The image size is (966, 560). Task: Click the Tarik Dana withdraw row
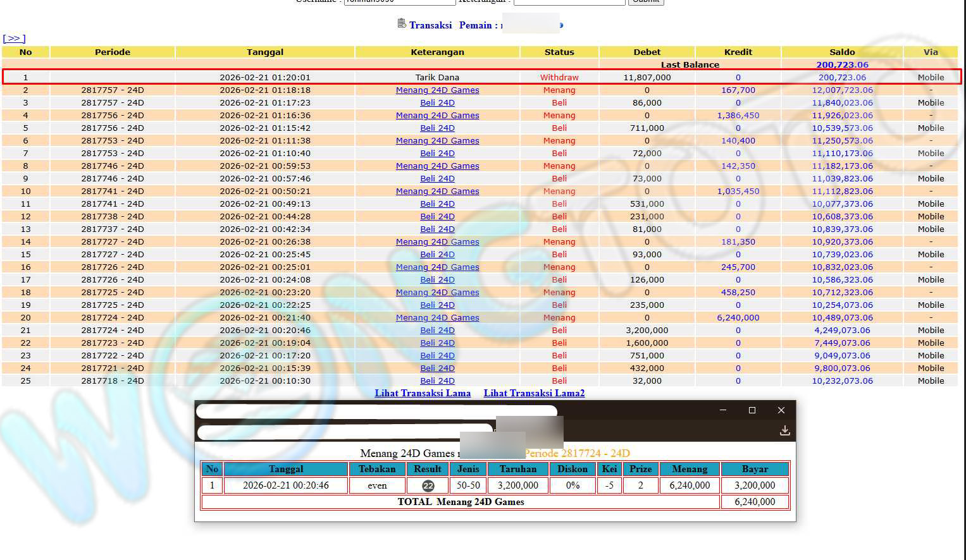tap(437, 77)
